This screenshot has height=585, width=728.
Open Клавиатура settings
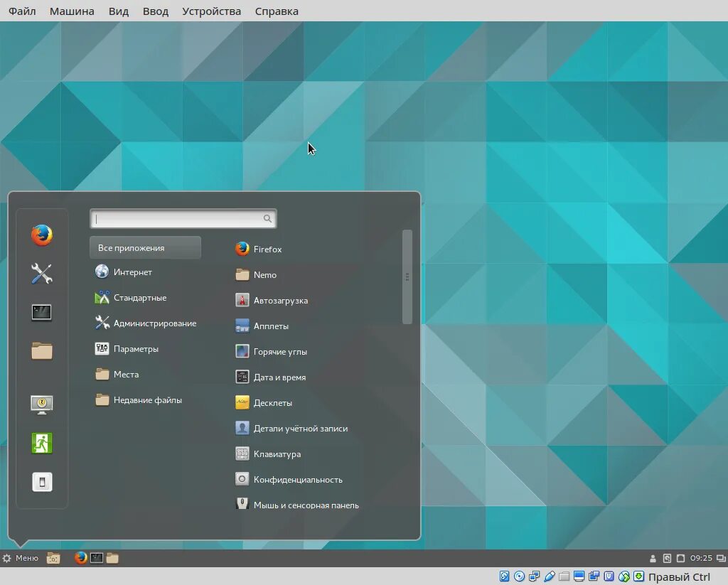coord(268,453)
